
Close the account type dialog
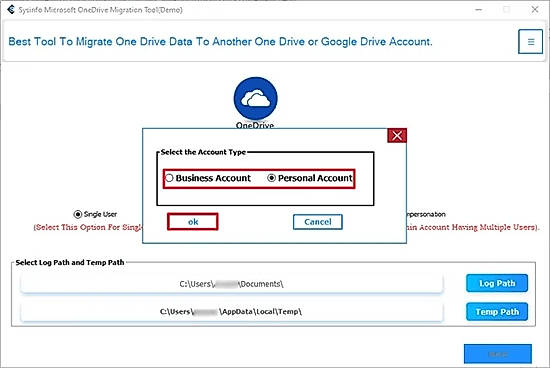point(397,135)
